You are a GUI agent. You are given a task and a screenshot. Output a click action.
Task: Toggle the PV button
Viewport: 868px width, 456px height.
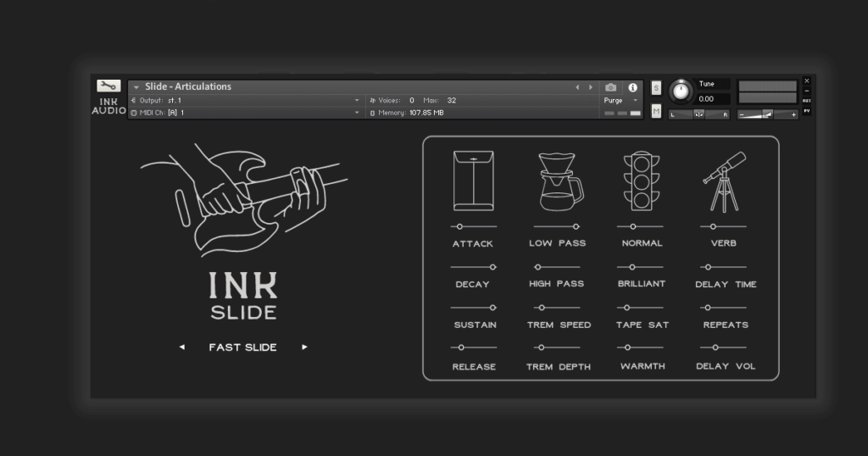click(x=807, y=111)
